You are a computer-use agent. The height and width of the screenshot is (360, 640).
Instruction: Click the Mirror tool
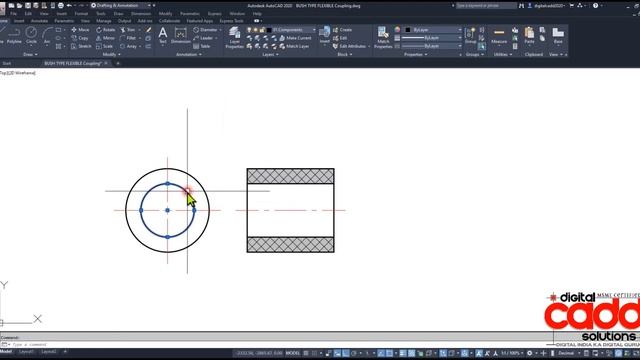tap(105, 38)
